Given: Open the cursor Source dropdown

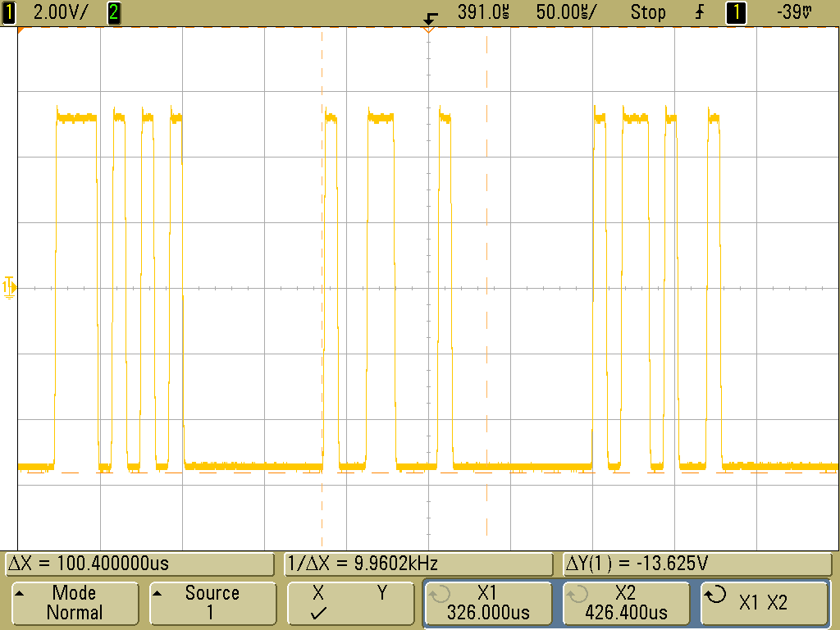Looking at the screenshot, I should click(212, 601).
